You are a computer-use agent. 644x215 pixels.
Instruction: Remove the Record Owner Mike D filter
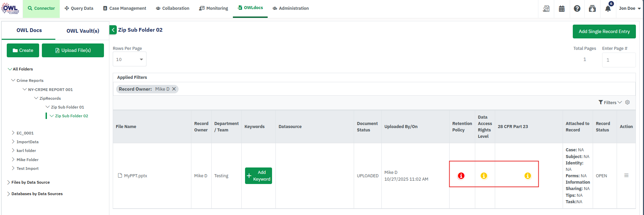[174, 89]
